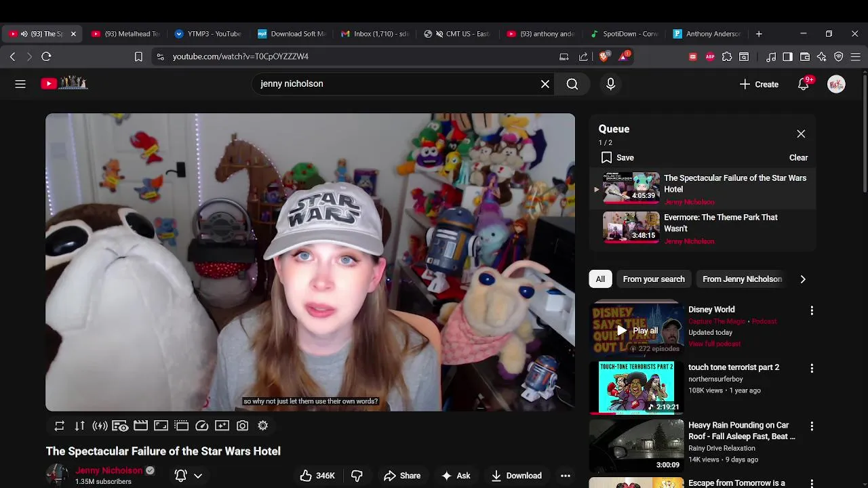Click the reverse playlist arrows icon
868x488 pixels.
point(79,426)
